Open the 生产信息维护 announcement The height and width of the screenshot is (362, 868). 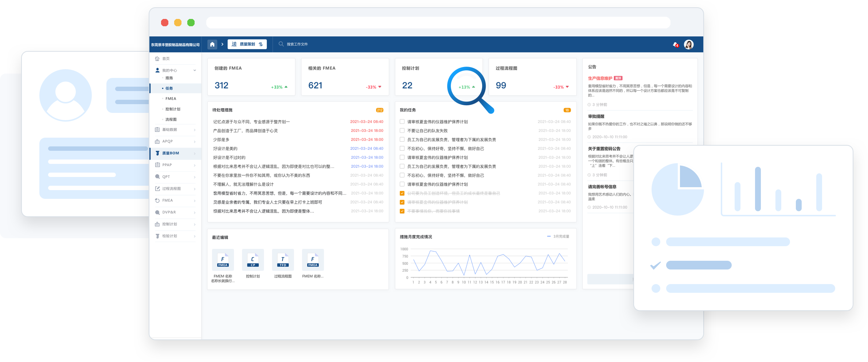tap(600, 78)
